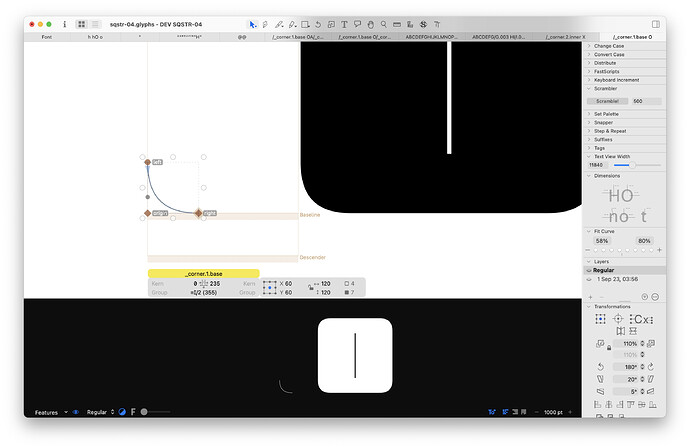Select the Measurement ruler tool
The height and width of the screenshot is (448, 690).
pyautogui.click(x=397, y=25)
